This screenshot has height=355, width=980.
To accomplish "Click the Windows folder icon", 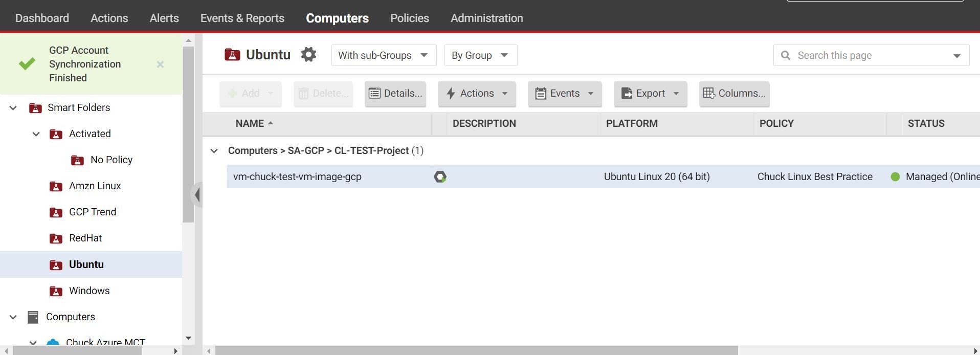I will pos(56,291).
